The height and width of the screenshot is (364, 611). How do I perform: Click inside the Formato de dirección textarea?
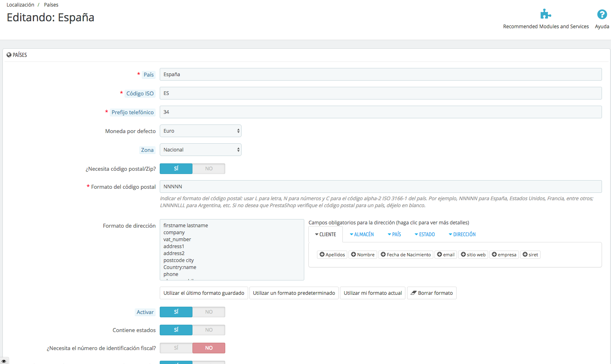tap(232, 250)
